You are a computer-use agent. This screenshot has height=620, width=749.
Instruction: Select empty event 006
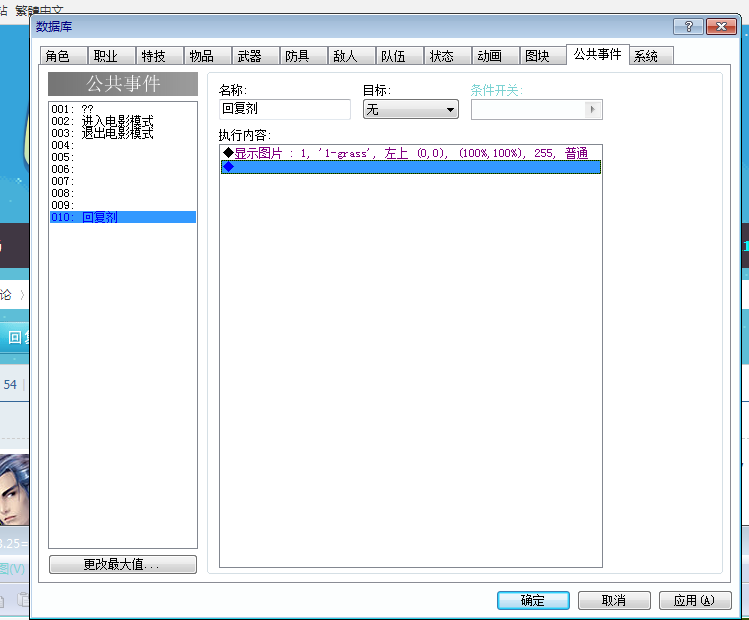(x=123, y=169)
